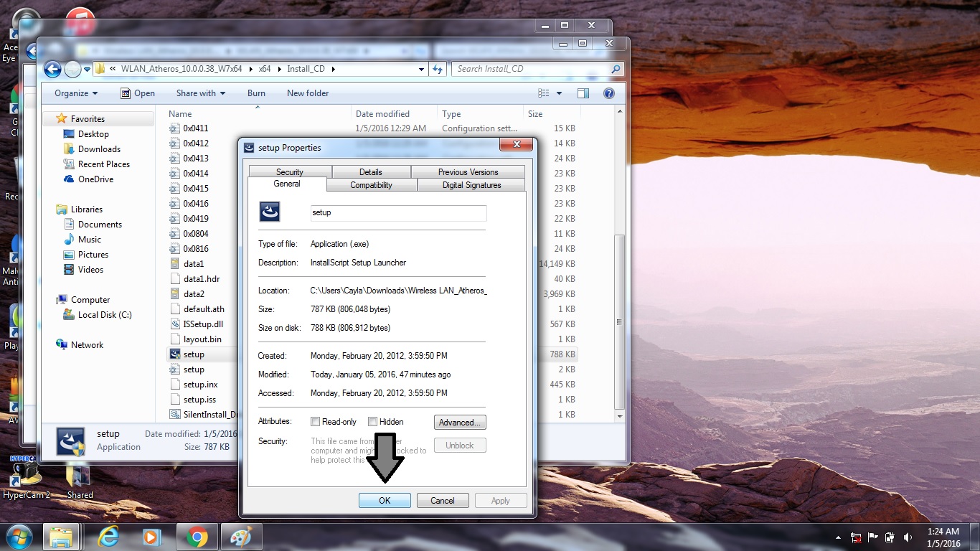Enable the Hidden attribute checkbox
This screenshot has height=551, width=980.
(x=373, y=422)
